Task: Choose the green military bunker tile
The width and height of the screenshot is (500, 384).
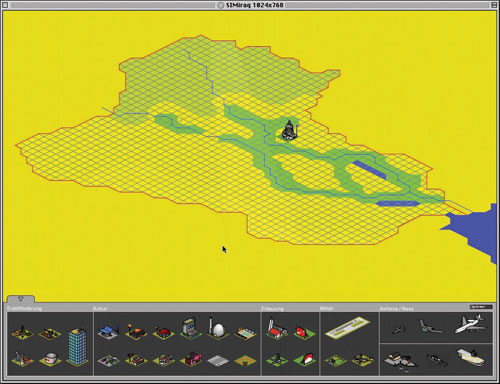Action: click(x=335, y=360)
